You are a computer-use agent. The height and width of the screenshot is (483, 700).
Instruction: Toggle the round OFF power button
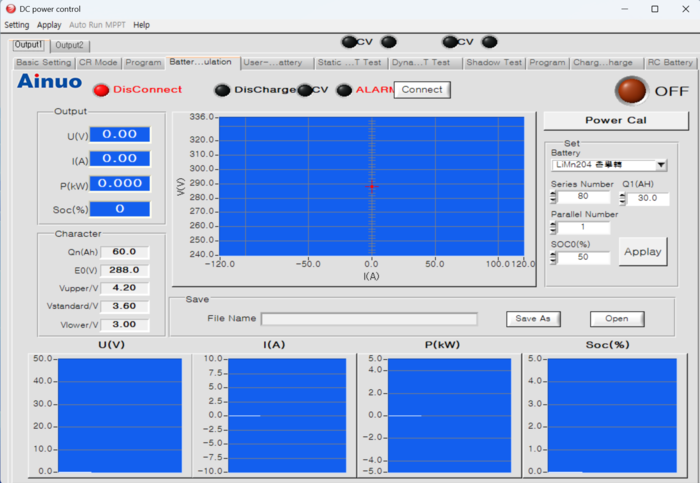point(630,91)
